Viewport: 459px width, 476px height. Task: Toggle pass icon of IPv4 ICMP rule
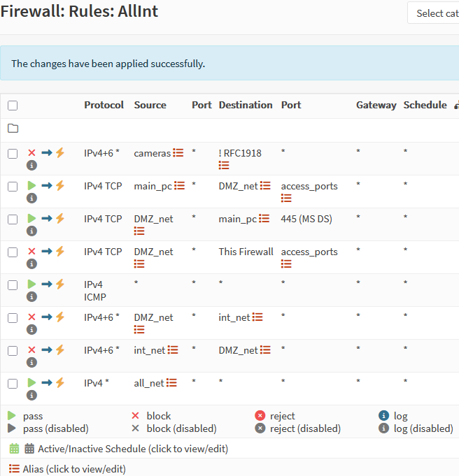tap(31, 284)
